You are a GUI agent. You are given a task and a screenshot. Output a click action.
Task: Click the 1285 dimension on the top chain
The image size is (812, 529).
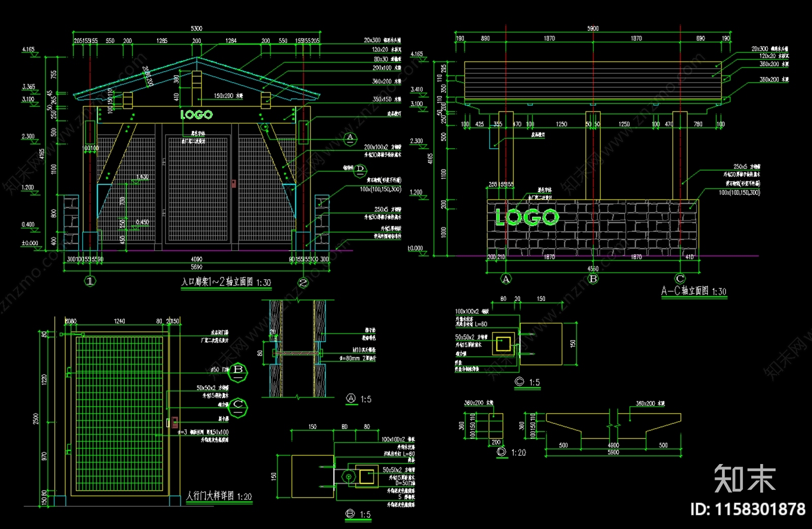162,41
